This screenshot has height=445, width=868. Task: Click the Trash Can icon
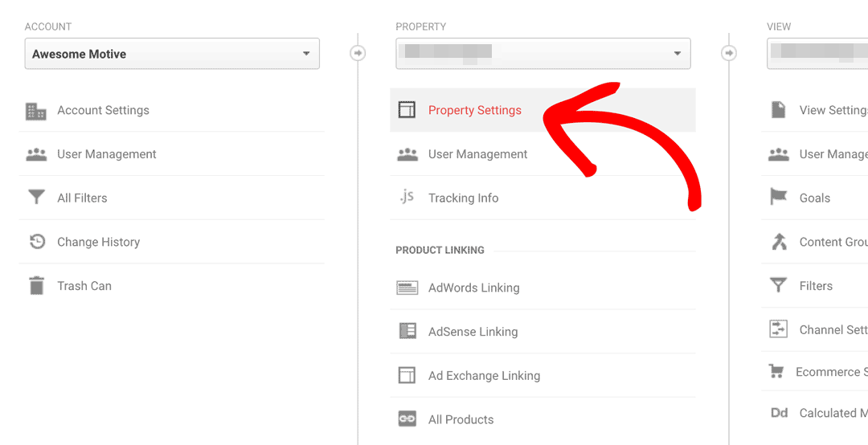37,286
